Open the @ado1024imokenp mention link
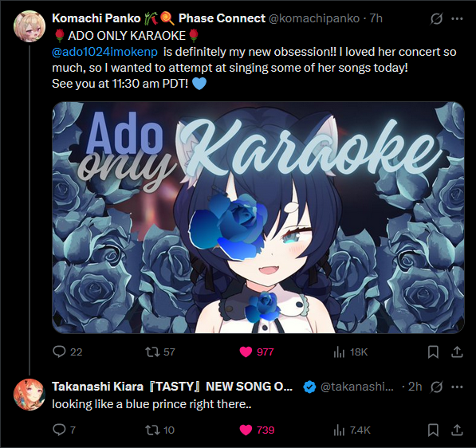The height and width of the screenshot is (448, 476). (x=104, y=52)
